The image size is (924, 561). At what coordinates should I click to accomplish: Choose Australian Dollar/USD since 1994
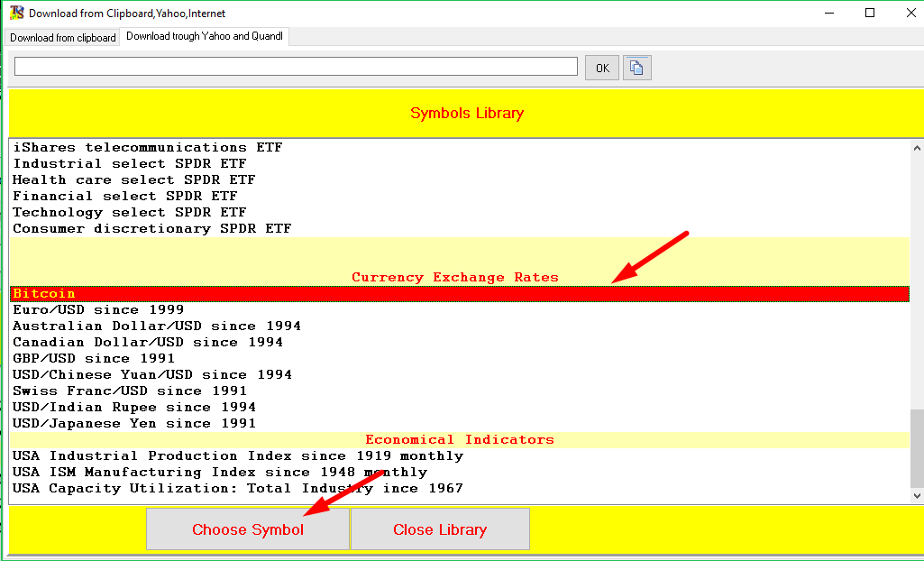click(x=157, y=326)
